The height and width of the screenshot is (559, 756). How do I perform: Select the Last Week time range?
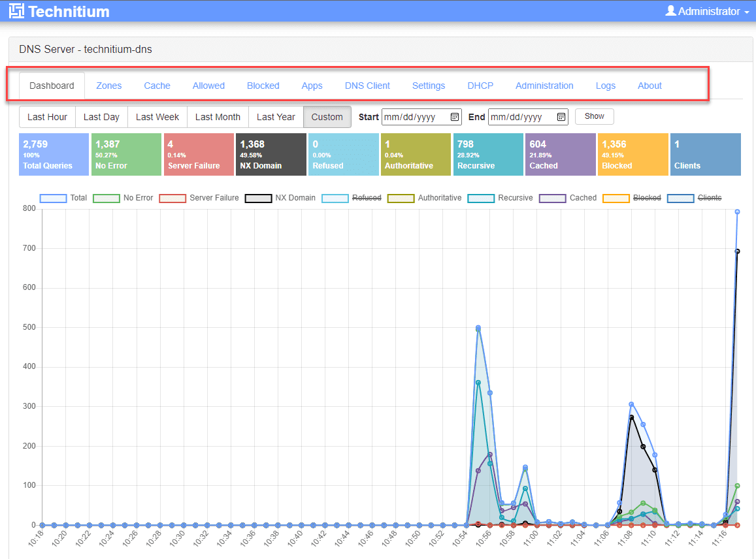[x=157, y=117]
